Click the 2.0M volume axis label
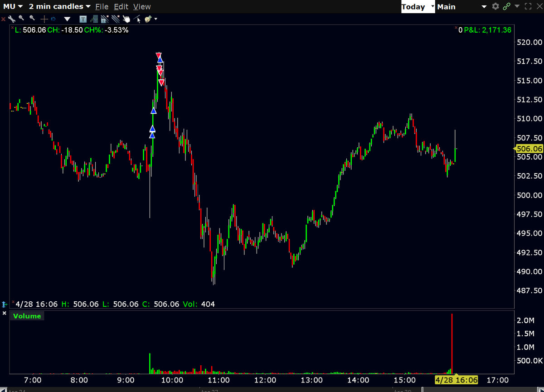 (525, 320)
